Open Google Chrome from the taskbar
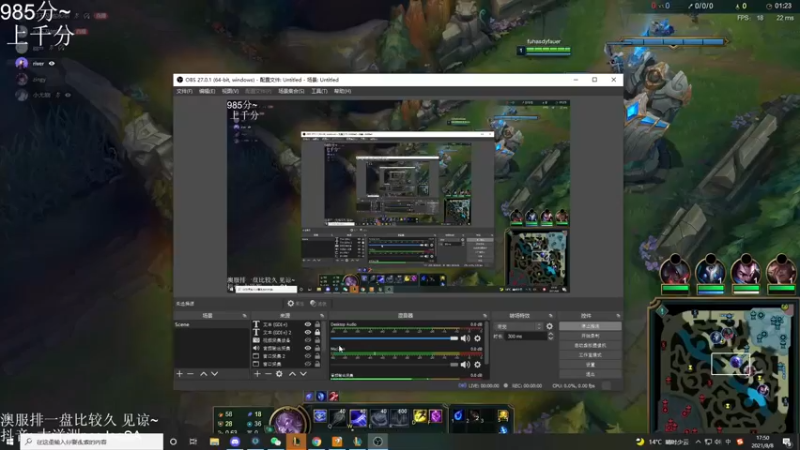 tap(317, 442)
